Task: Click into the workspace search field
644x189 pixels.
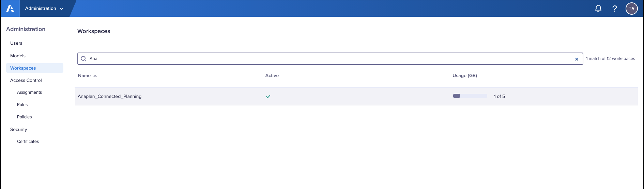Action: tap(330, 59)
